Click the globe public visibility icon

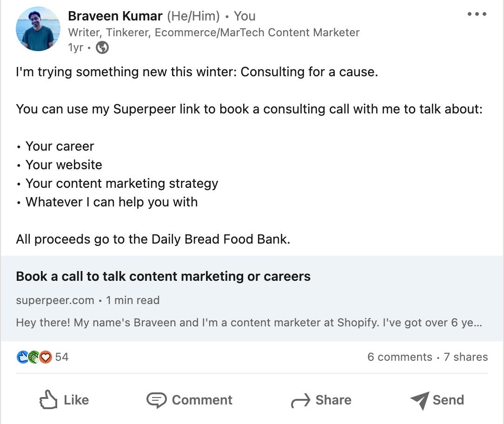[x=102, y=47]
